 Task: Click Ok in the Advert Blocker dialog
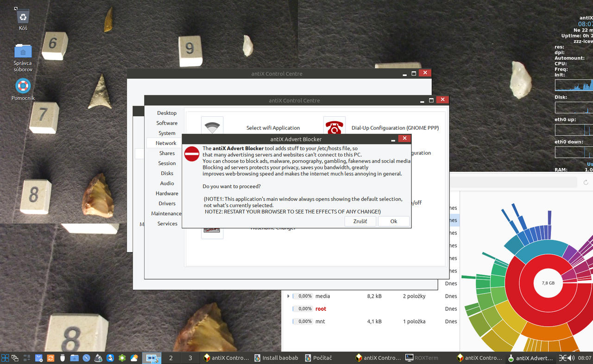(x=394, y=221)
